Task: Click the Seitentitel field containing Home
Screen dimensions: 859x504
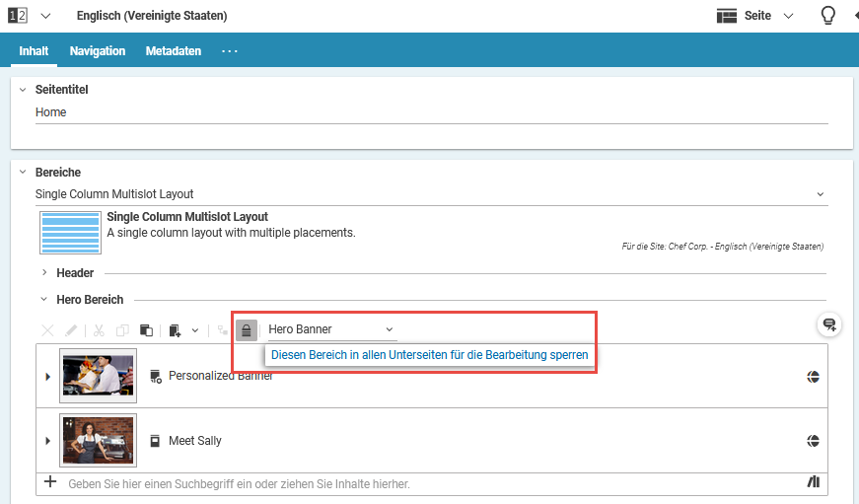Action: [x=430, y=112]
